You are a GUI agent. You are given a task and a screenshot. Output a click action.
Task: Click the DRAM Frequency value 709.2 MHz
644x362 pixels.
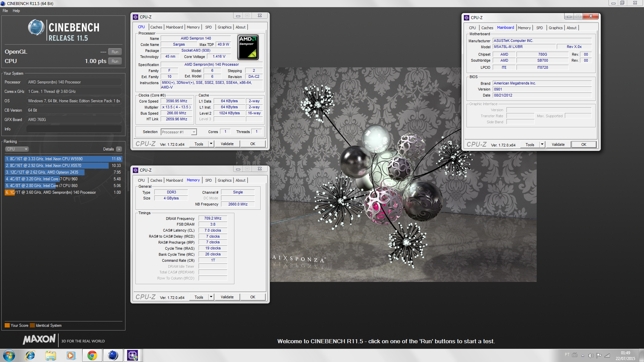point(213,219)
